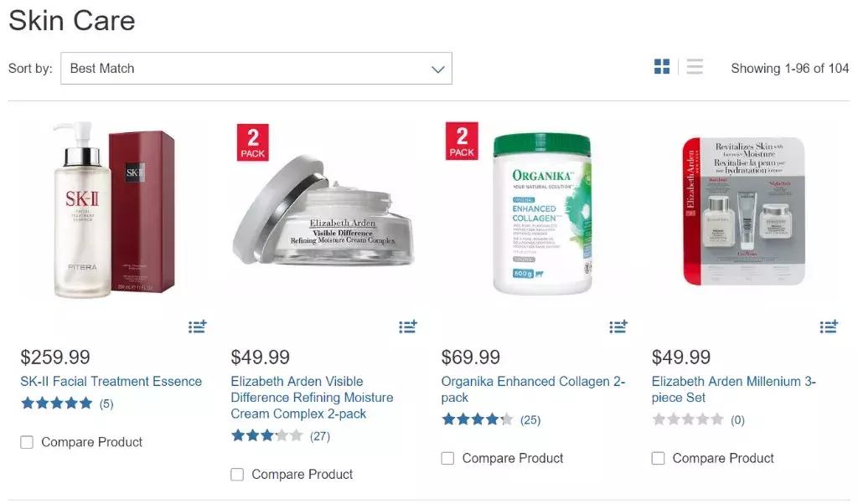Check Compare Product for SK-II Essence

click(x=27, y=442)
